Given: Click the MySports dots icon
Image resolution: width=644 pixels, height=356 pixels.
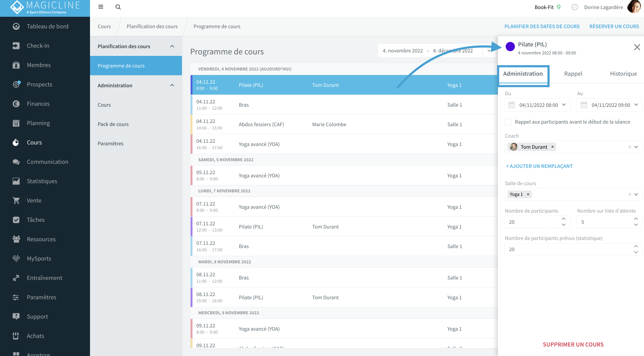Looking at the screenshot, I should point(16,258).
